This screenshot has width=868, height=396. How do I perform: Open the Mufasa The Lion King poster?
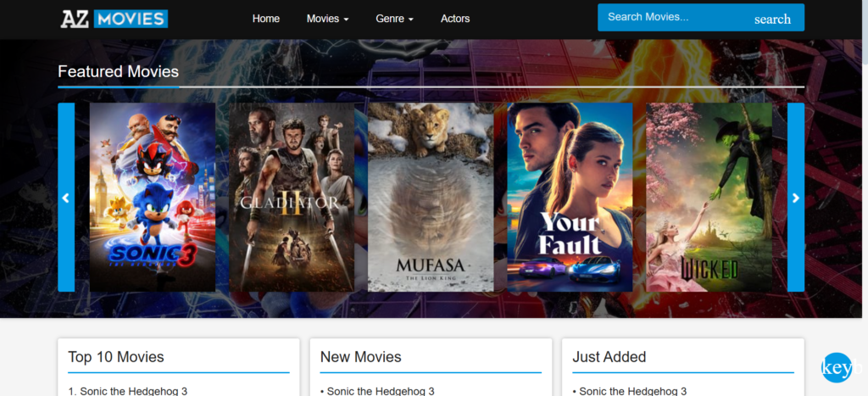431,198
